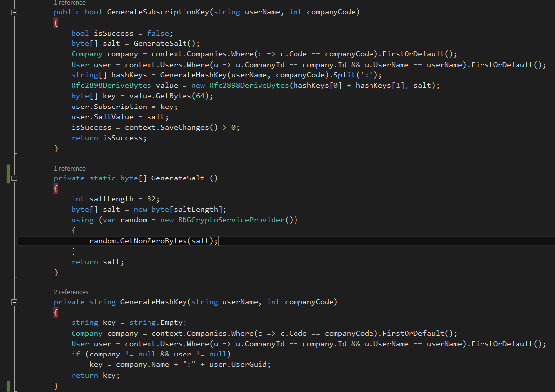Open the '1 reference' CodeLens above GenerateSalt
The width and height of the screenshot is (555, 392).
click(70, 169)
